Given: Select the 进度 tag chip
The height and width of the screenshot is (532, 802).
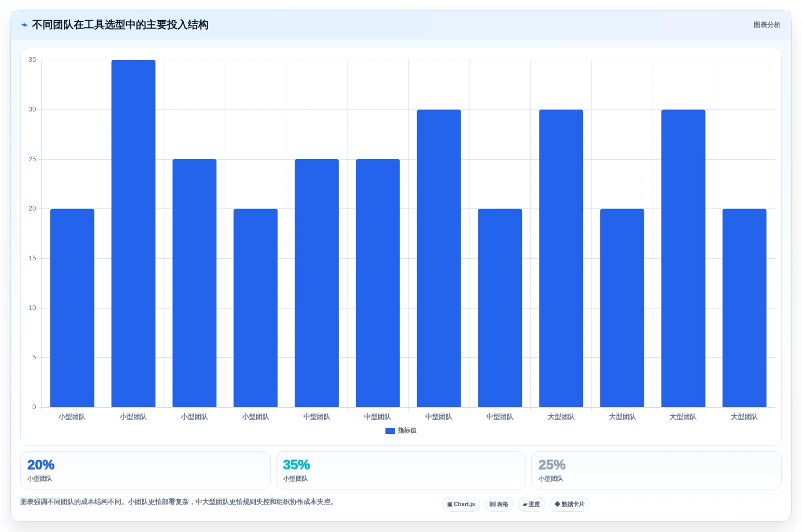Looking at the screenshot, I should pyautogui.click(x=531, y=505).
